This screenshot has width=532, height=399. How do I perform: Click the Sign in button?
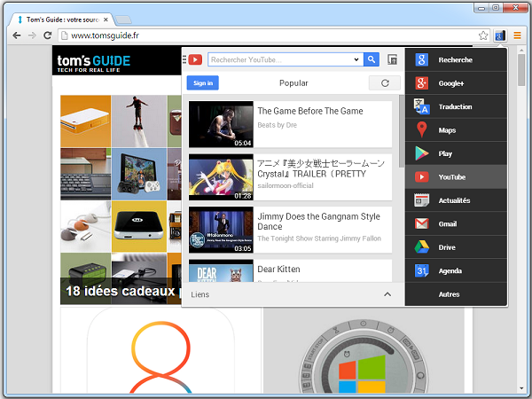[x=203, y=83]
